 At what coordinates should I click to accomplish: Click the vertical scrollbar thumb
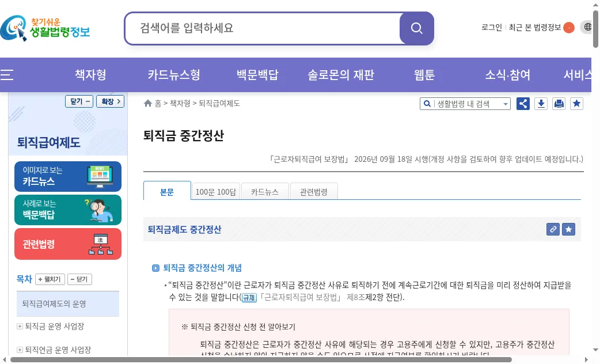point(595,29)
